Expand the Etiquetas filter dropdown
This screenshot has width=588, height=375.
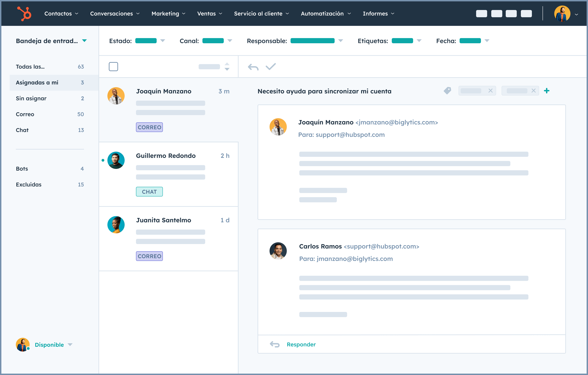click(x=418, y=41)
